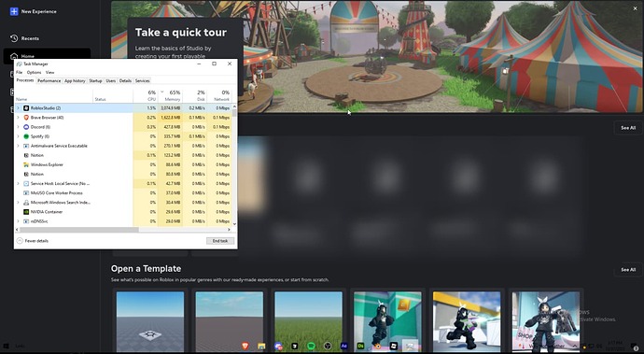Click the blue New Experience plus icon
Viewport: 644px width, 354px height.
14,11
